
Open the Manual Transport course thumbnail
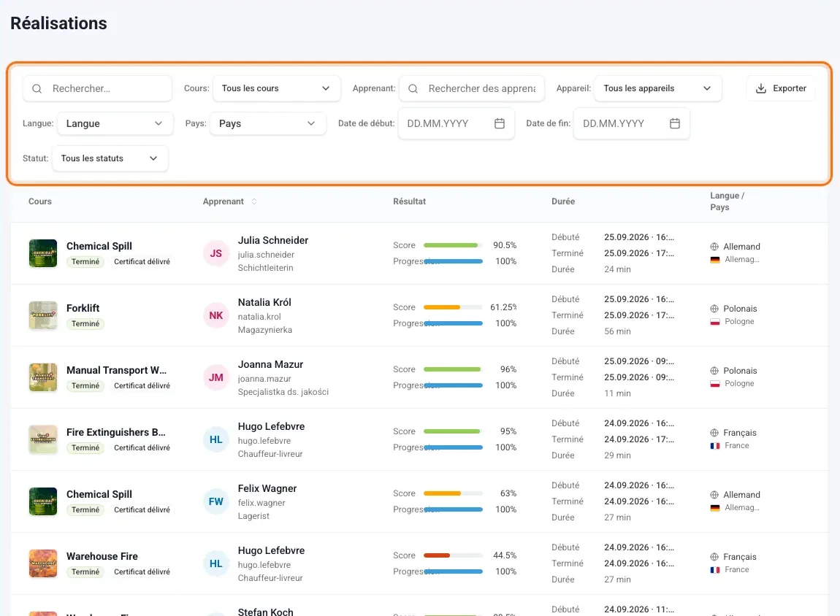pyautogui.click(x=43, y=377)
